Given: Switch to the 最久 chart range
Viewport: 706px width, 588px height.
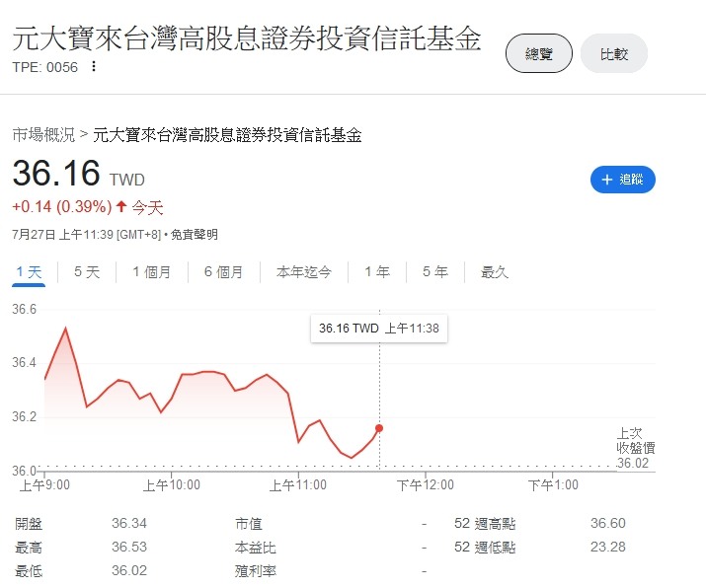Looking at the screenshot, I should click(495, 271).
